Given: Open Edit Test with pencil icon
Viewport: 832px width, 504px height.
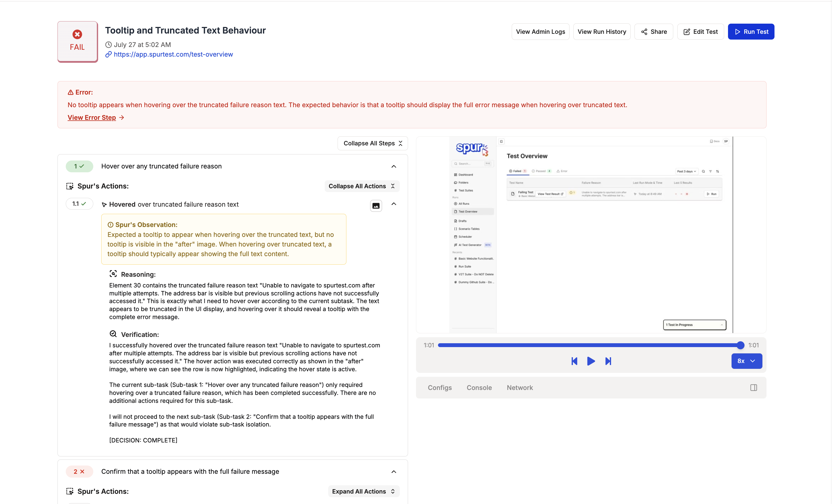Looking at the screenshot, I should pos(700,32).
